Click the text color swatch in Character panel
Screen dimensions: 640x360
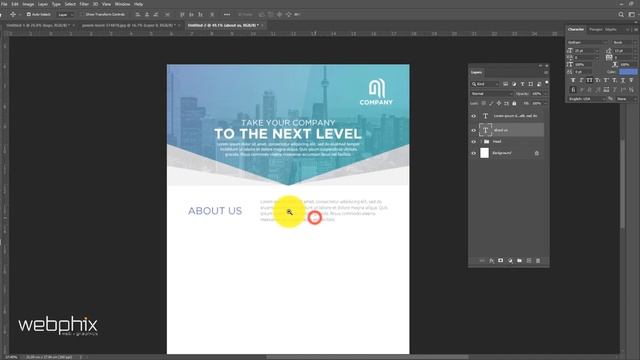[x=628, y=72]
